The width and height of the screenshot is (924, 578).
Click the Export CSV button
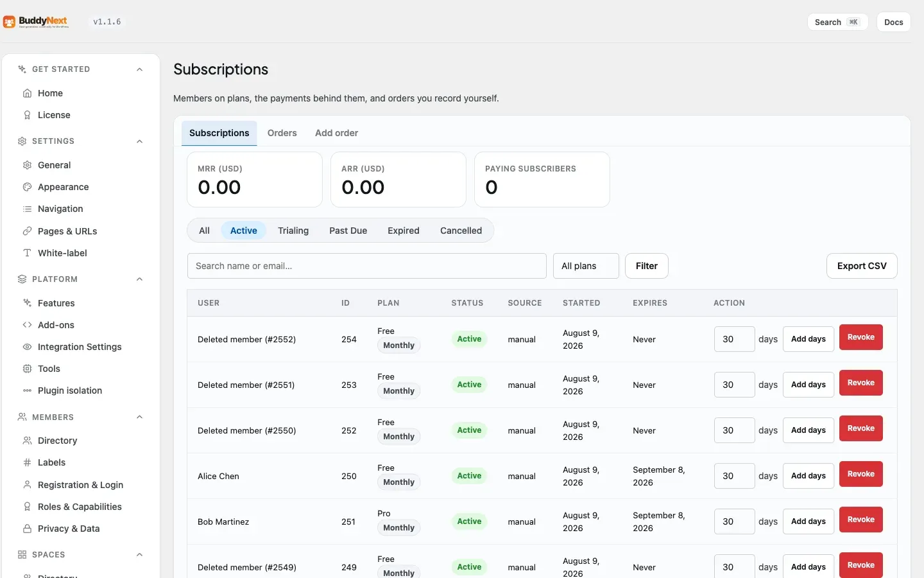[x=862, y=266]
